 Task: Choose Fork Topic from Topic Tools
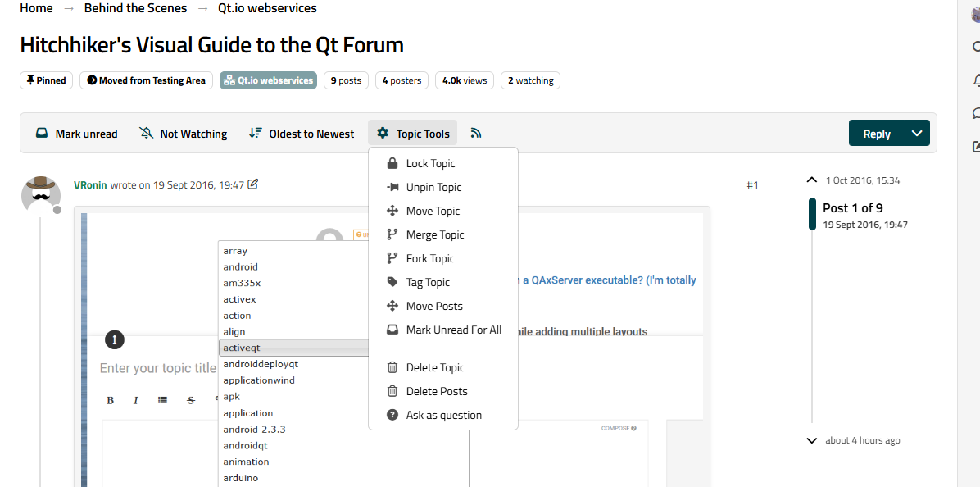tap(443, 258)
